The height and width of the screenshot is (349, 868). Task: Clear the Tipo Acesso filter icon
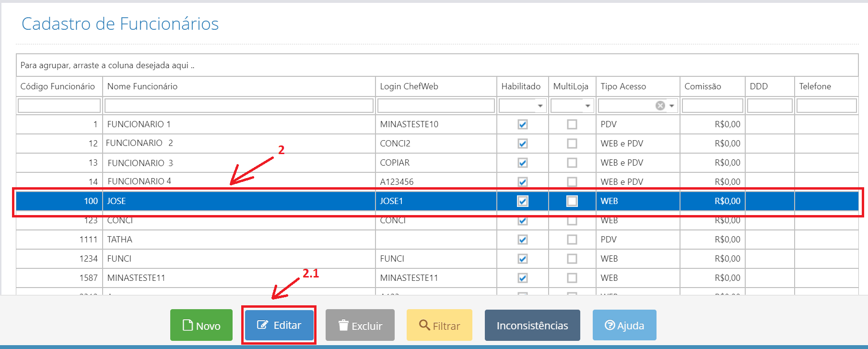660,106
